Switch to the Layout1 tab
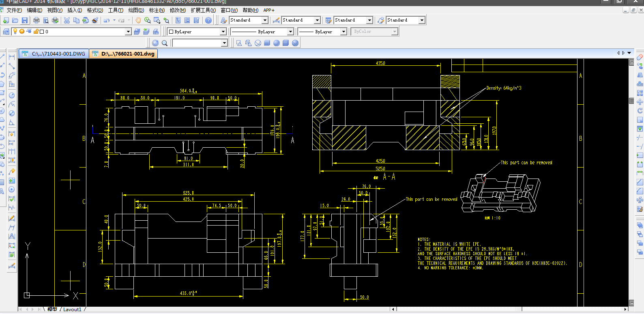644x314 pixels. [72, 310]
